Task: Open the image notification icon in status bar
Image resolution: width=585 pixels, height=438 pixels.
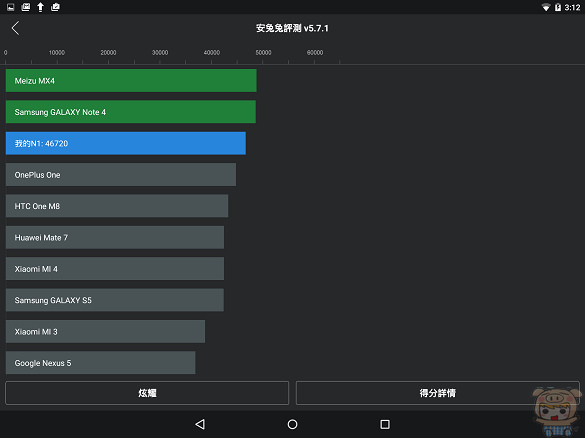Action: pos(10,7)
